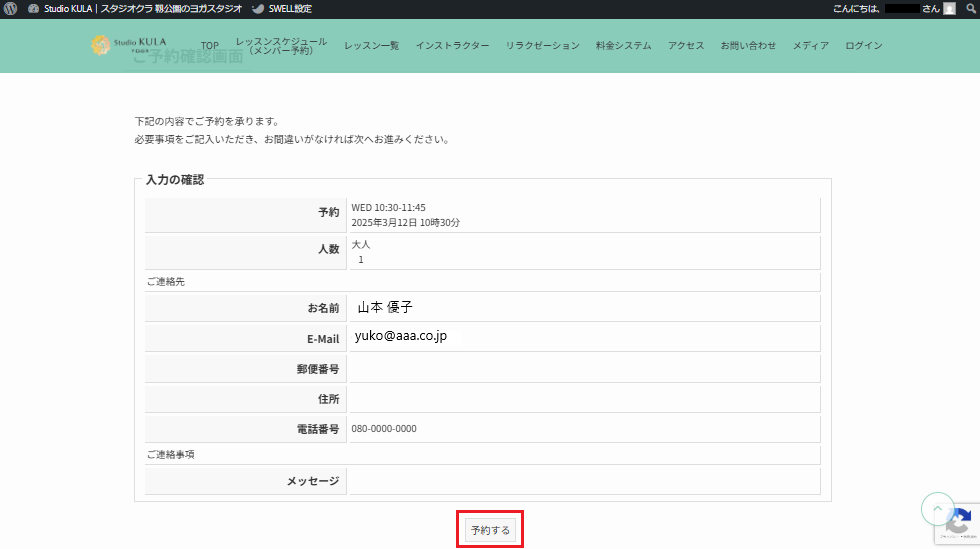Click the お問い合わせ link
980x549 pixels.
tap(748, 46)
